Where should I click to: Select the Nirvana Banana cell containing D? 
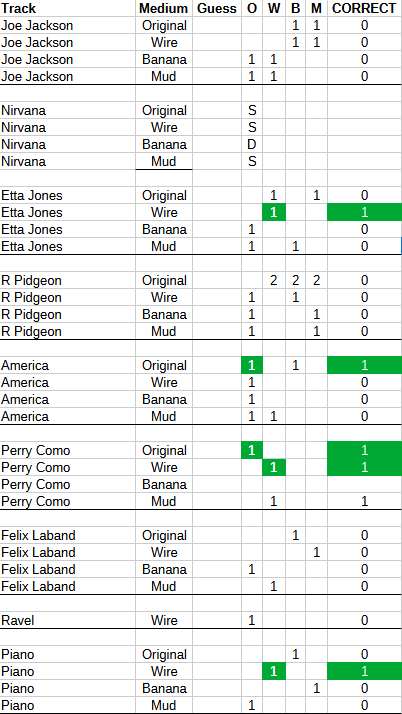coord(252,145)
